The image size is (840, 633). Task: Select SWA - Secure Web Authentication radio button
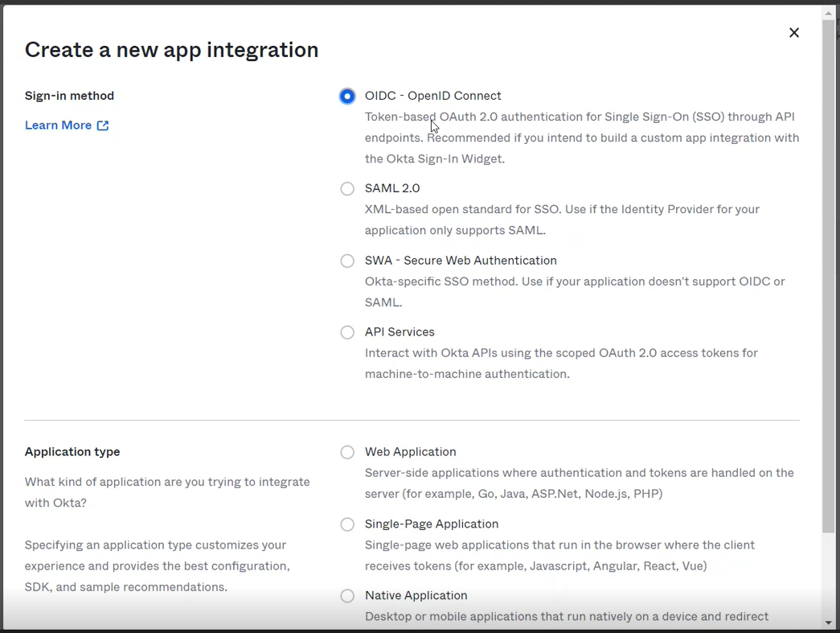coord(347,261)
